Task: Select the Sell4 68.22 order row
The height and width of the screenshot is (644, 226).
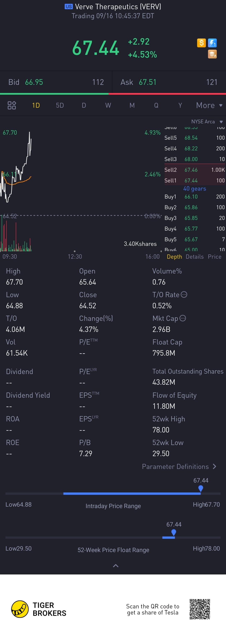Action: coord(195,148)
